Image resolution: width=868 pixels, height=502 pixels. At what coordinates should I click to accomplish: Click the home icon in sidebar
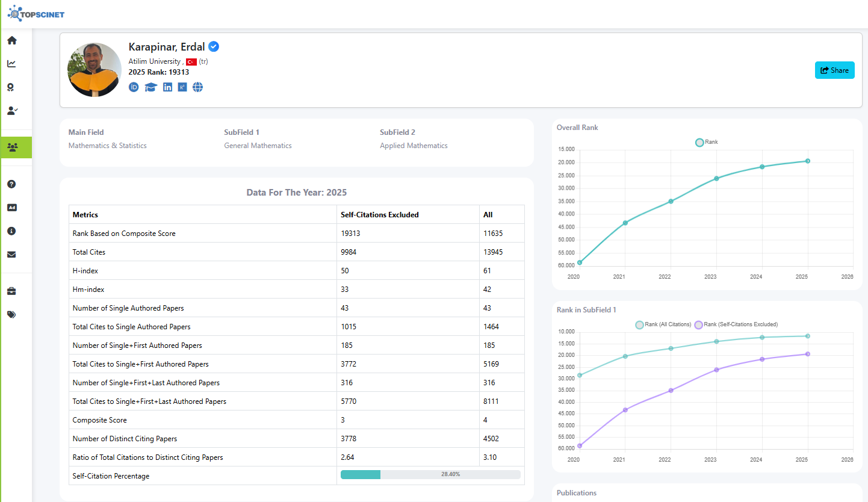click(x=11, y=40)
